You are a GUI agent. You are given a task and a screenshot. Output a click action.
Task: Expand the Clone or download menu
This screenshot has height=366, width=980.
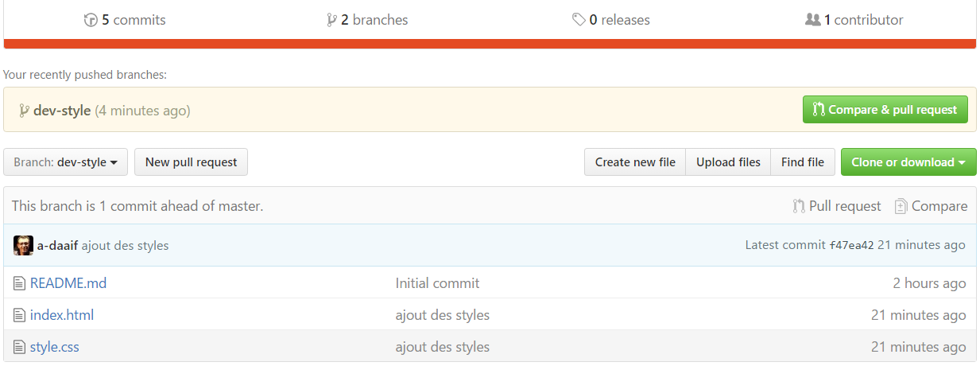(x=908, y=162)
